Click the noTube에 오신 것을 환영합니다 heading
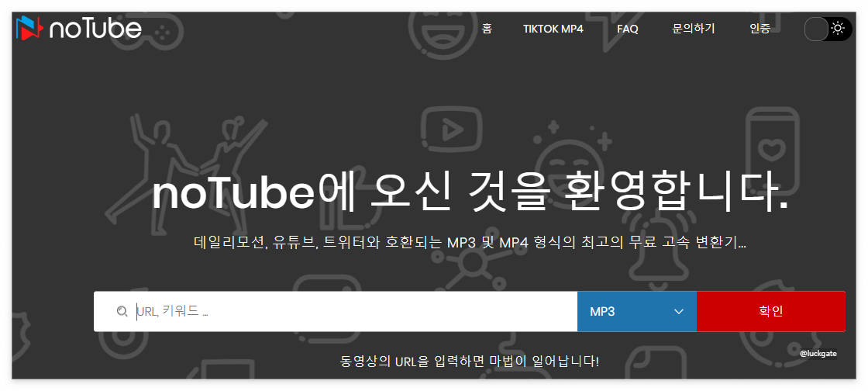The image size is (868, 391). click(x=470, y=193)
